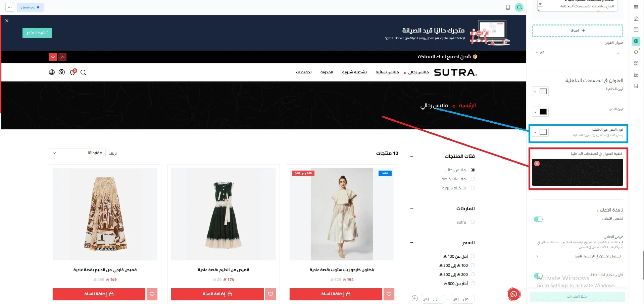Image resolution: width=644 pixels, height=304 pixels.
Task: Open the ترتيب sort dropdown
Action: pyautogui.click(x=77, y=153)
